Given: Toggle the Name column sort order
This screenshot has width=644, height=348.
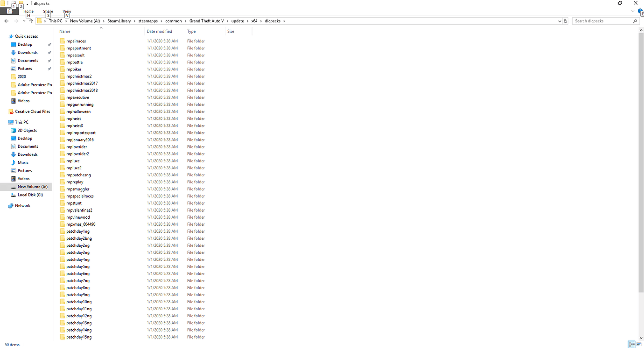Looking at the screenshot, I should pyautogui.click(x=65, y=31).
